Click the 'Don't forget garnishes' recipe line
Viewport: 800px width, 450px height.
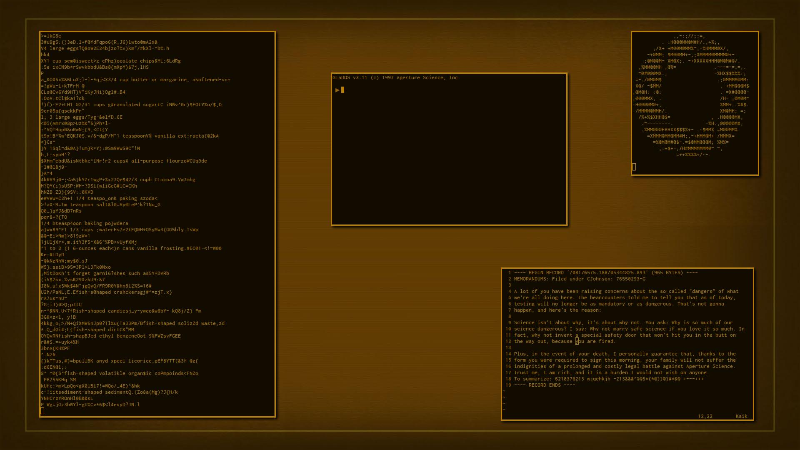(105, 273)
